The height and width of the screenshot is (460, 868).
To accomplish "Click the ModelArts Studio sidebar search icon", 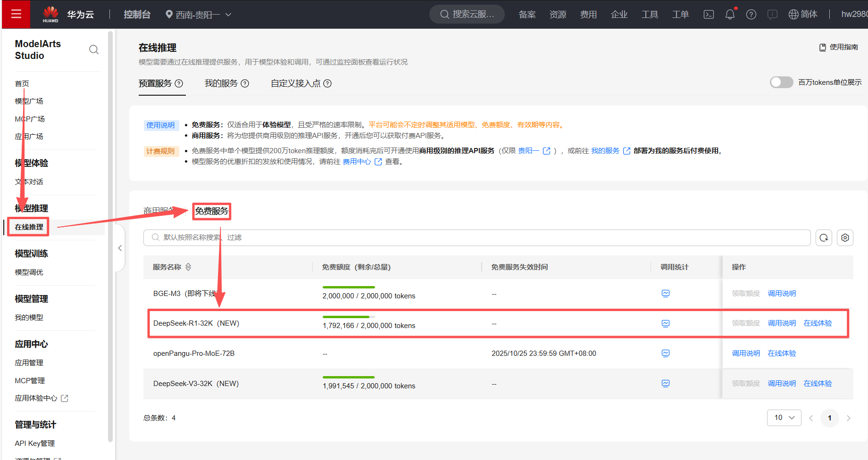I will [94, 49].
